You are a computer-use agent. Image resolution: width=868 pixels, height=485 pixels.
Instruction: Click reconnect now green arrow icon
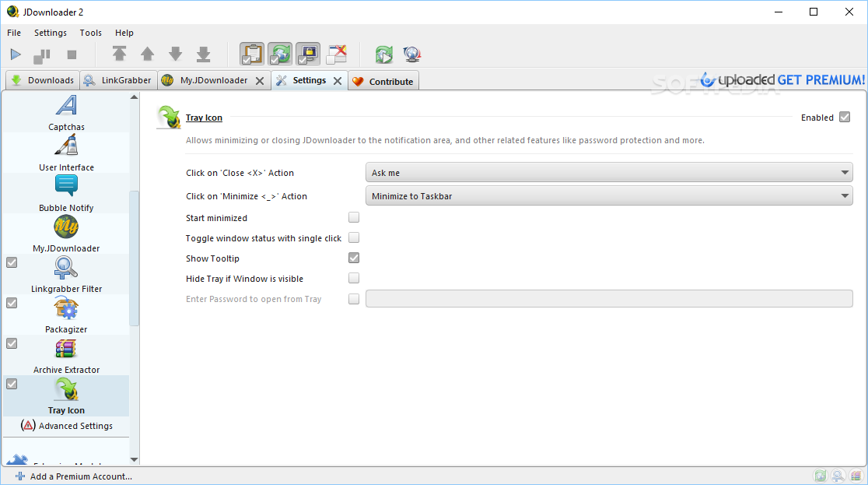click(x=383, y=54)
